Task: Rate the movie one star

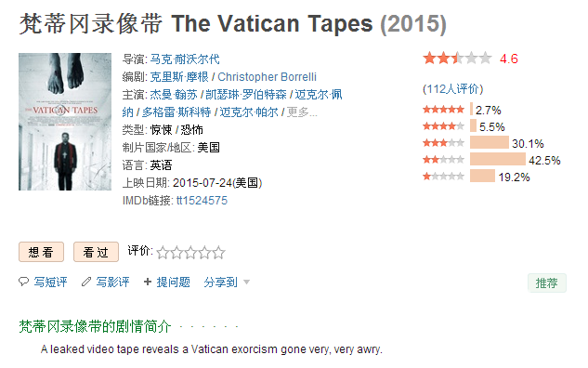Action: tap(163, 253)
